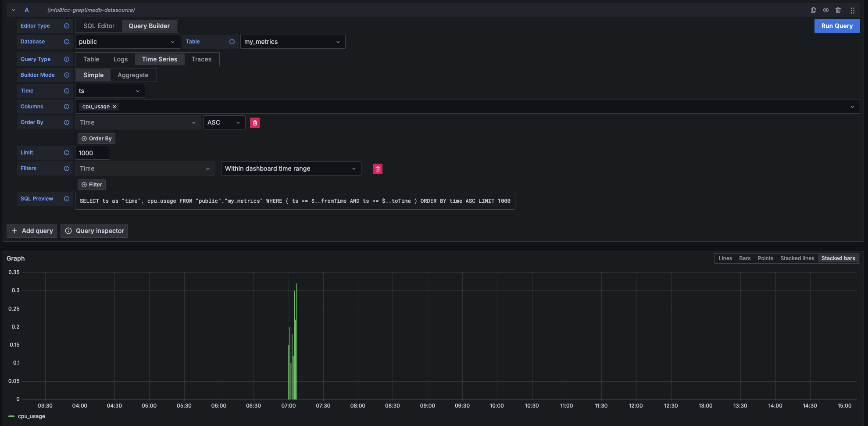Enable Stacked lines visualization mode
The height and width of the screenshot is (426, 868).
click(797, 258)
